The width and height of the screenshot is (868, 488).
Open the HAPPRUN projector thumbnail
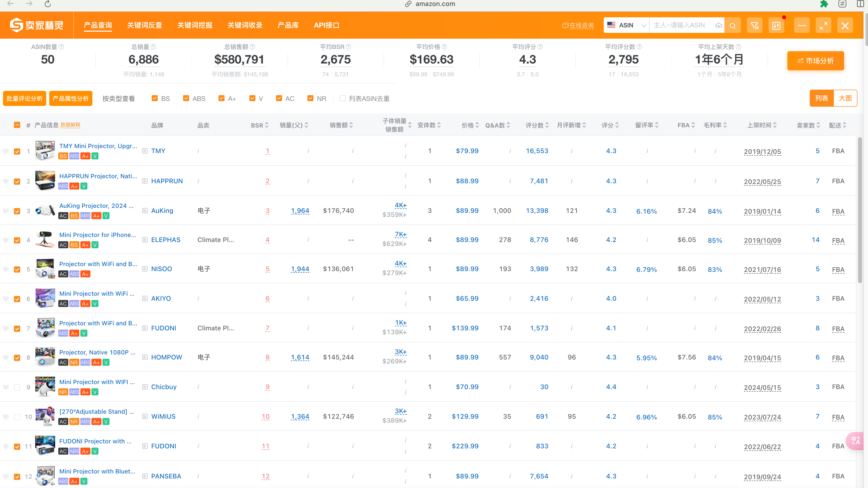45,180
